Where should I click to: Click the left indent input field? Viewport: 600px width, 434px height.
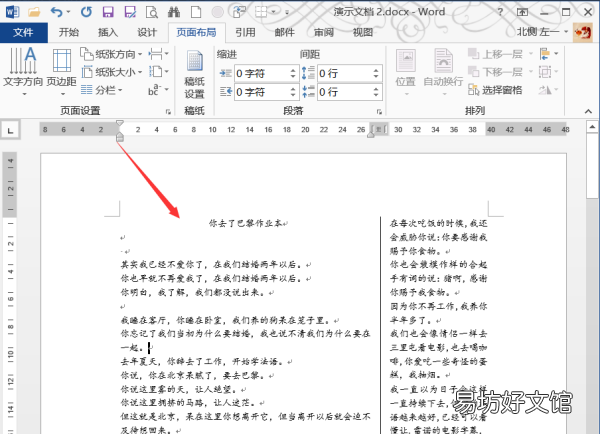(x=261, y=73)
